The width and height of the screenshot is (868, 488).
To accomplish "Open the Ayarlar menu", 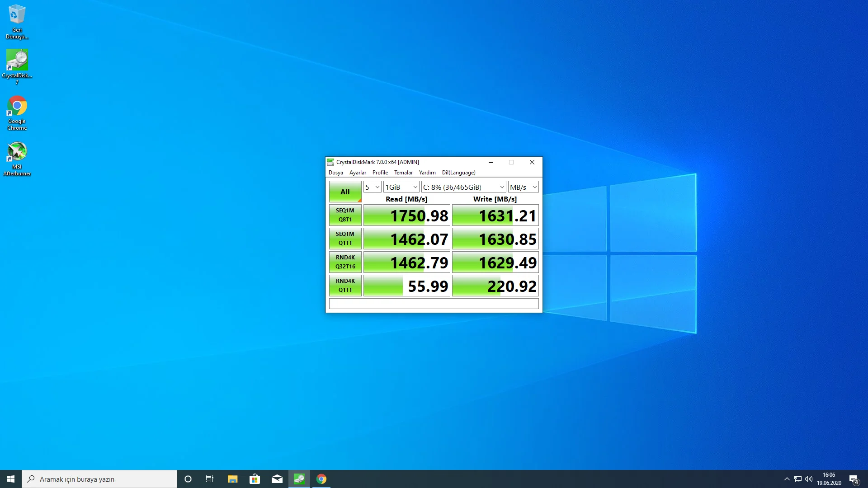I will click(x=358, y=173).
